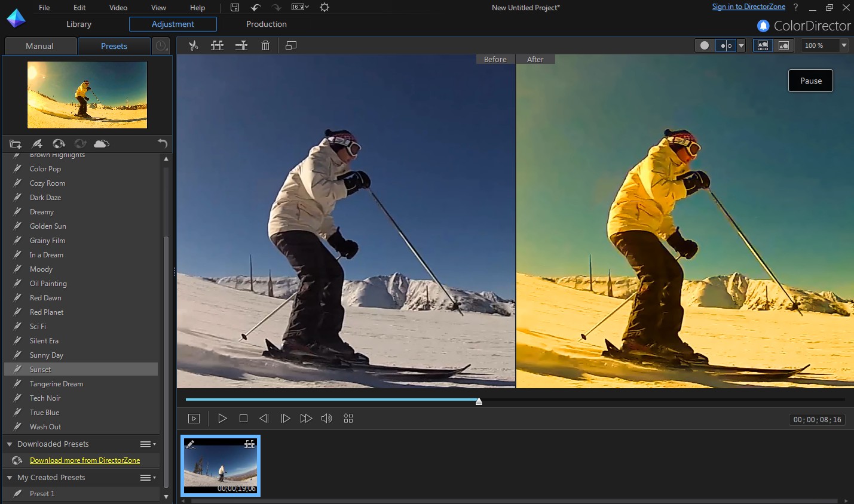Collapse the Downloaded Presets section
This screenshot has width=854, height=504.
(x=10, y=444)
